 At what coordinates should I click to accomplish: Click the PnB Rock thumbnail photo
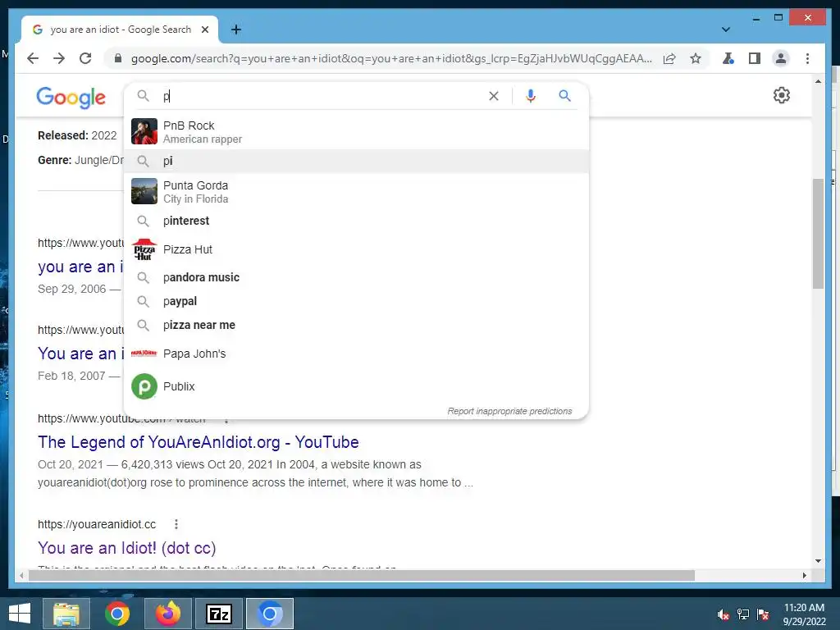click(x=144, y=131)
